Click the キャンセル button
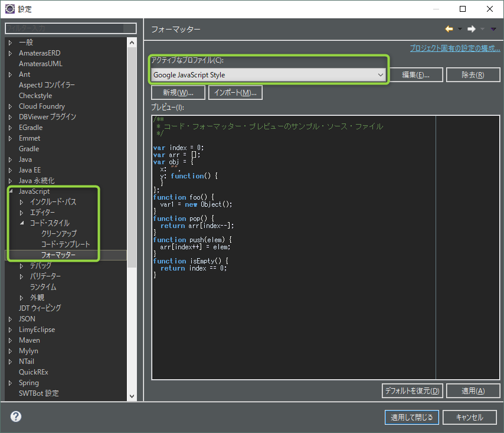This screenshot has width=504, height=433. click(470, 417)
